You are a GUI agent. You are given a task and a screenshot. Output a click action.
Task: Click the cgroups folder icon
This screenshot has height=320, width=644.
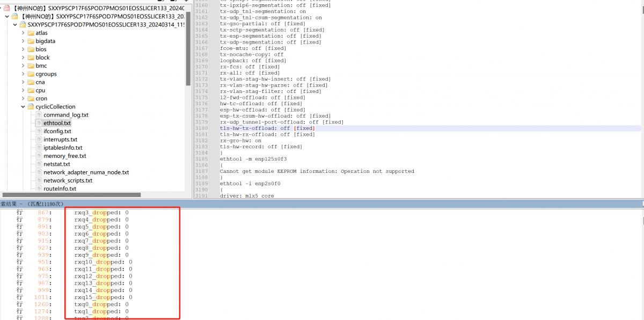coord(31,74)
